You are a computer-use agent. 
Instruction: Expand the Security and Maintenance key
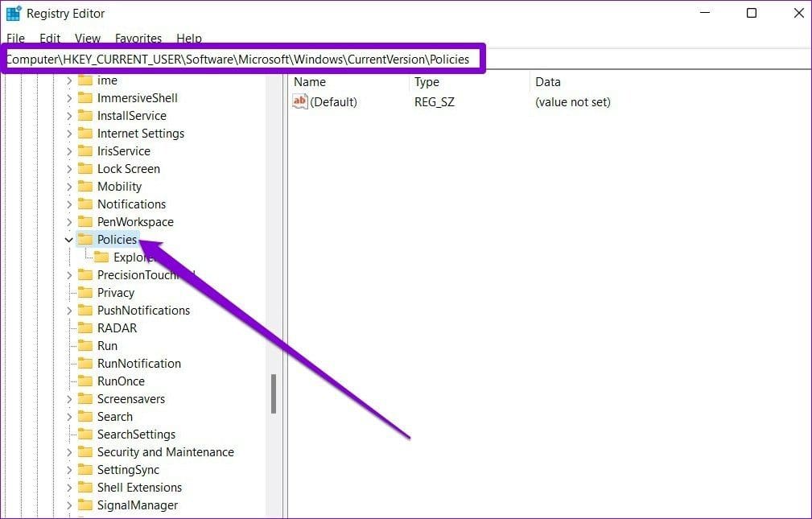(69, 452)
